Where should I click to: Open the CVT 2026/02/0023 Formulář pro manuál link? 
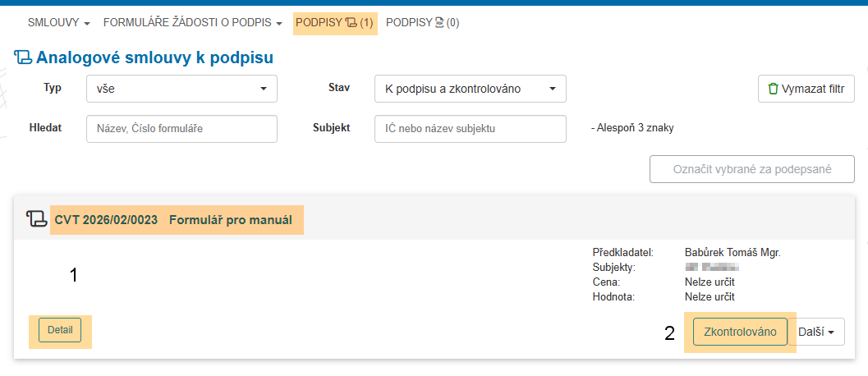click(173, 220)
